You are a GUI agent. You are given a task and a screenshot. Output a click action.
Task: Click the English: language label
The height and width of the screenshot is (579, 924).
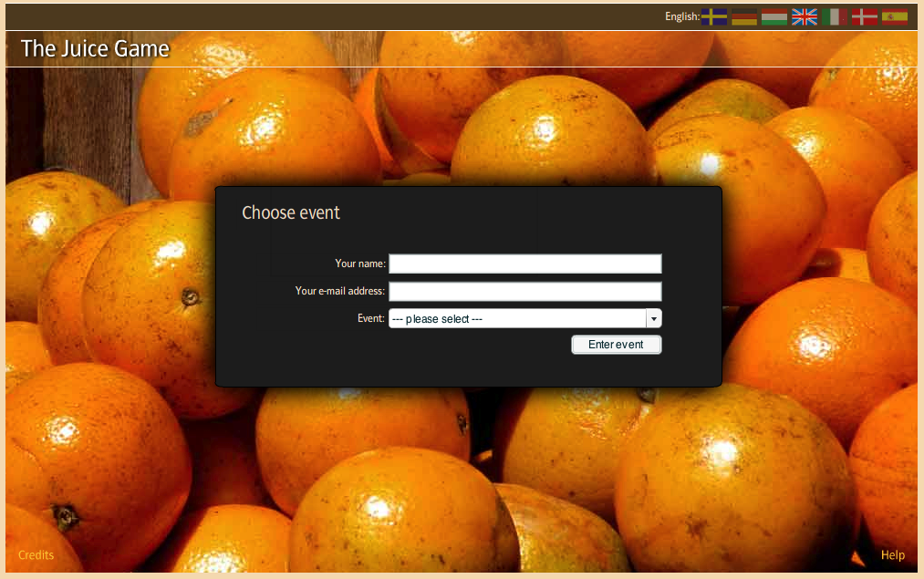coord(682,16)
